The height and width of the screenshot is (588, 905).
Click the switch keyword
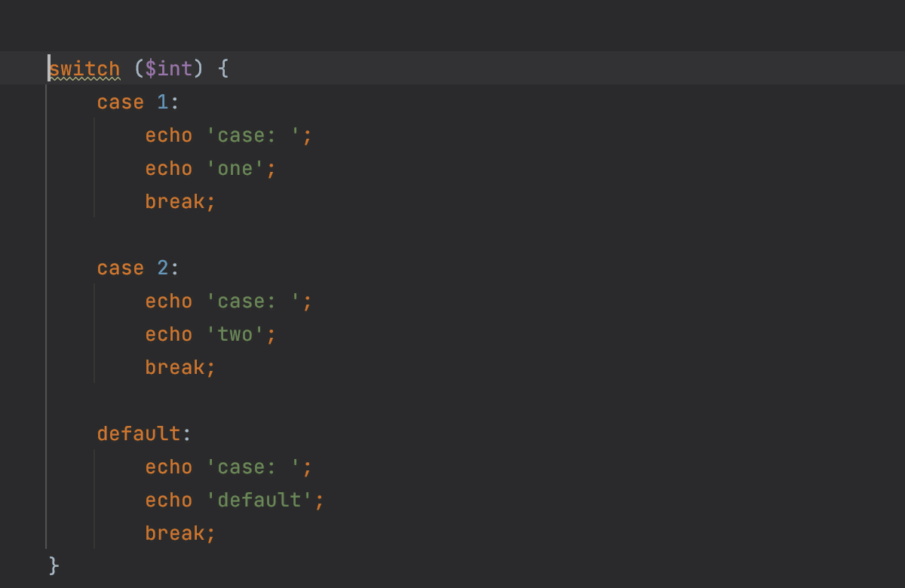click(84, 69)
